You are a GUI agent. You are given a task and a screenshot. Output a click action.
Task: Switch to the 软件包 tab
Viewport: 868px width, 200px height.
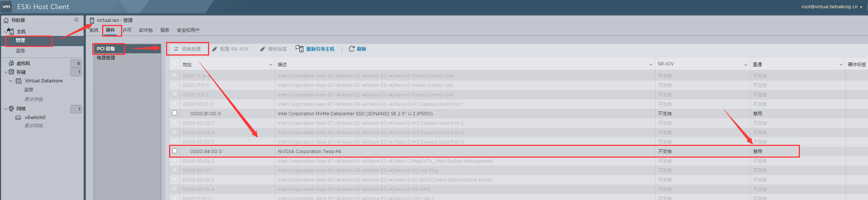tap(146, 30)
